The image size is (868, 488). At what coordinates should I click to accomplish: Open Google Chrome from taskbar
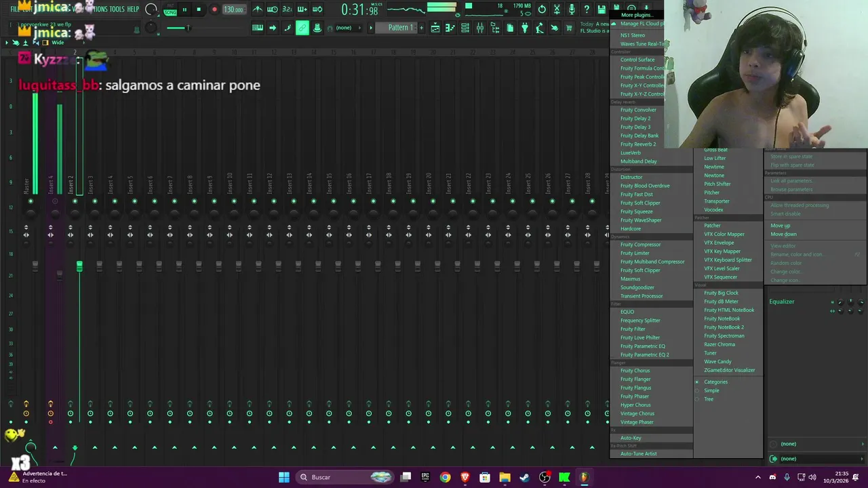445,477
